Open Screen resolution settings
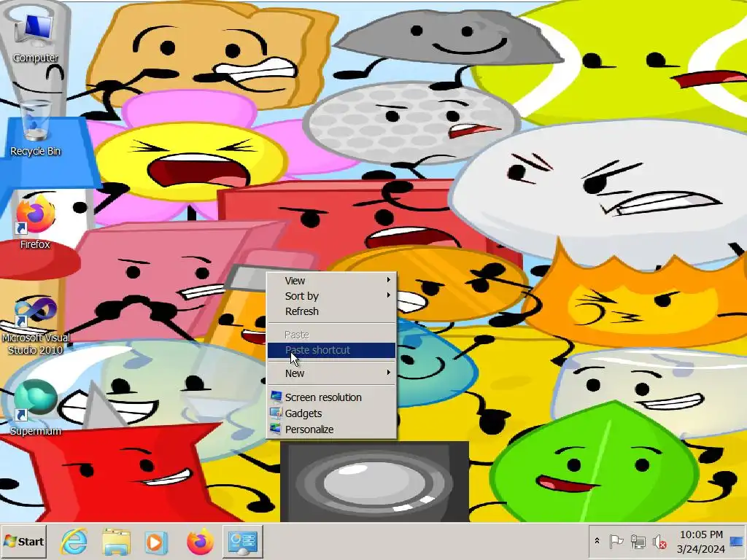Screen dimensions: 747x560 pos(332,397)
